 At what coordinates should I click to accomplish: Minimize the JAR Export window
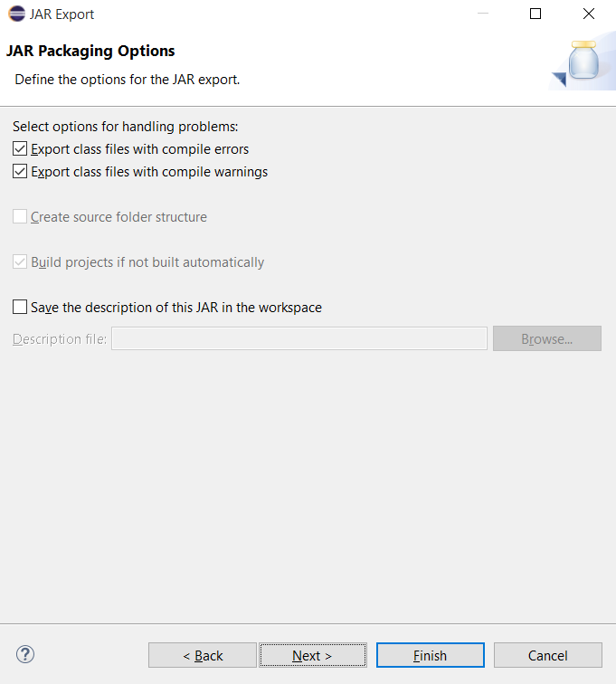coord(482,14)
